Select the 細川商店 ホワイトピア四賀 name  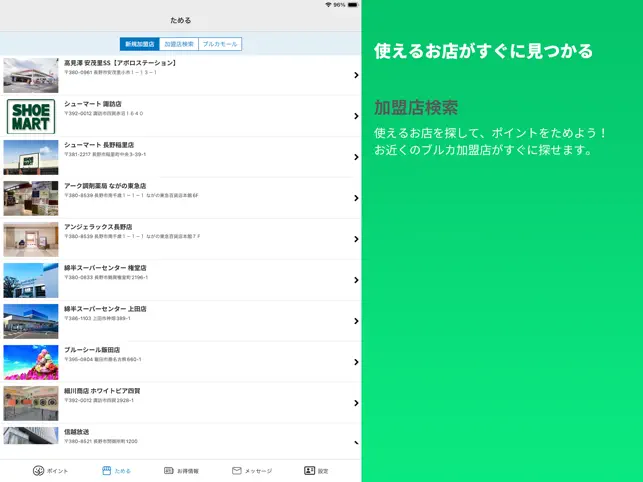[102, 391]
